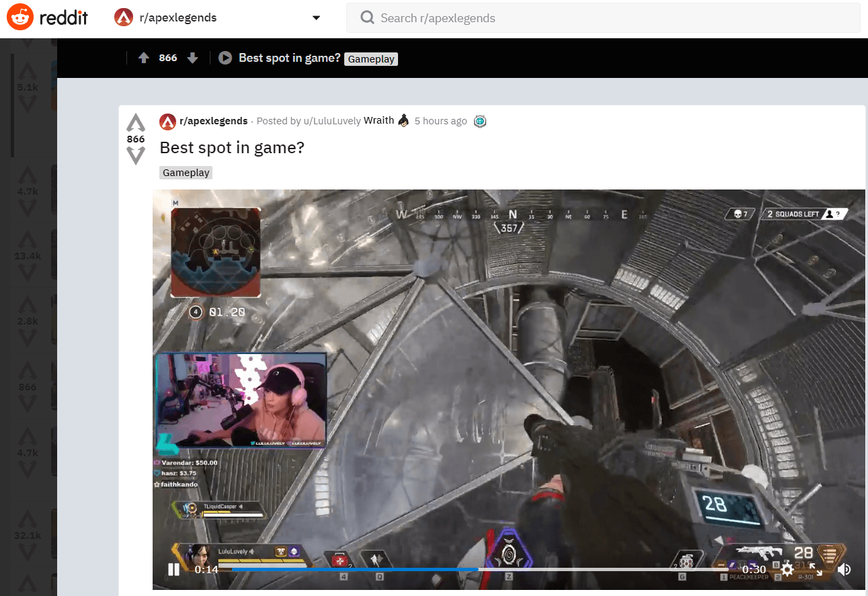Screen dimensions: 868x596
Task: Select the Gameplay flair tag below post title
Action: pyautogui.click(x=186, y=173)
